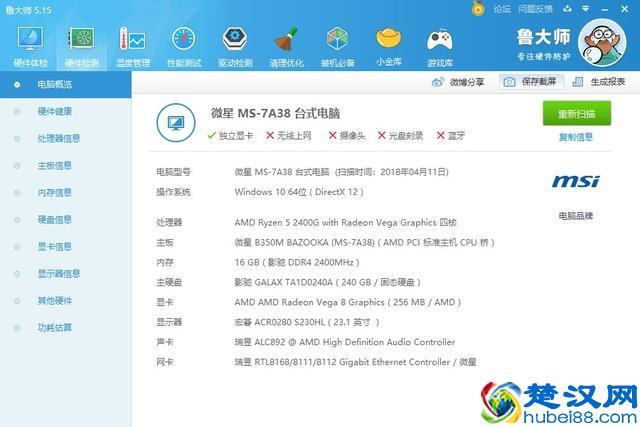640x427 pixels.
Task: Click the skin icon next to 问题反馈
Action: tap(567, 8)
